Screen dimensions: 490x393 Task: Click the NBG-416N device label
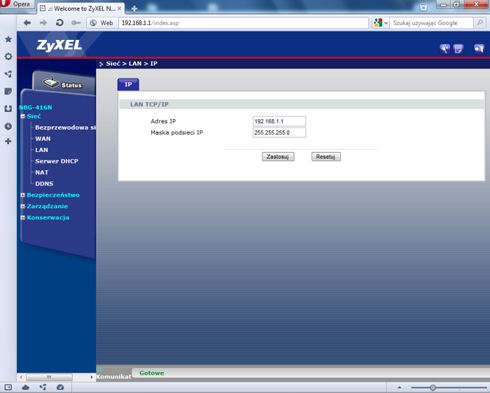coord(36,107)
